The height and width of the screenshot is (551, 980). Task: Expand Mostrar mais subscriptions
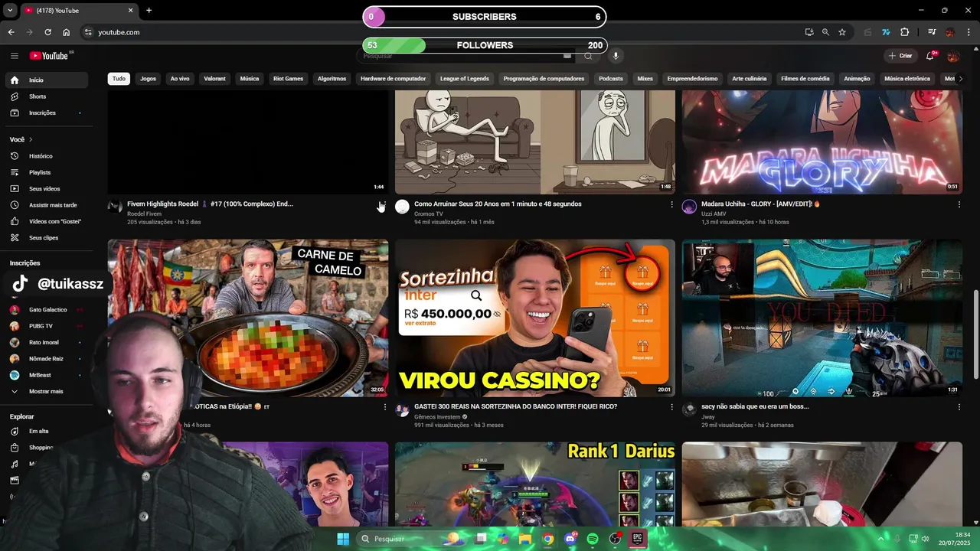coord(46,391)
